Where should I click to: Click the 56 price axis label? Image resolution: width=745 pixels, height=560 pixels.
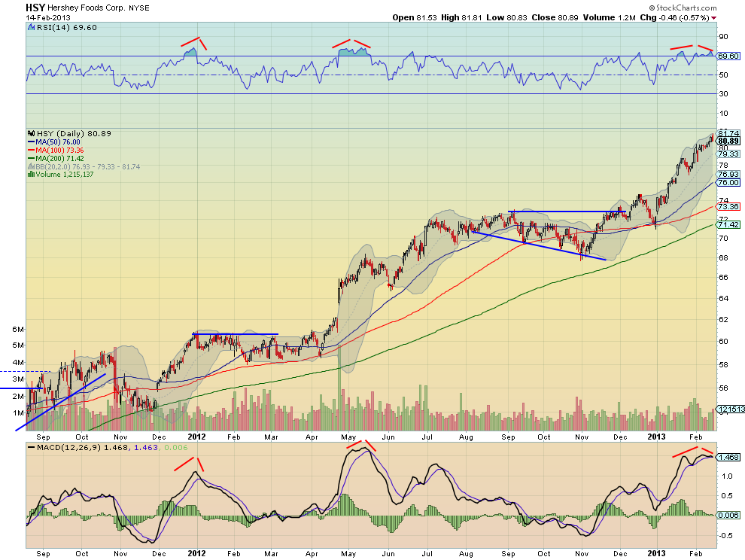pos(723,388)
